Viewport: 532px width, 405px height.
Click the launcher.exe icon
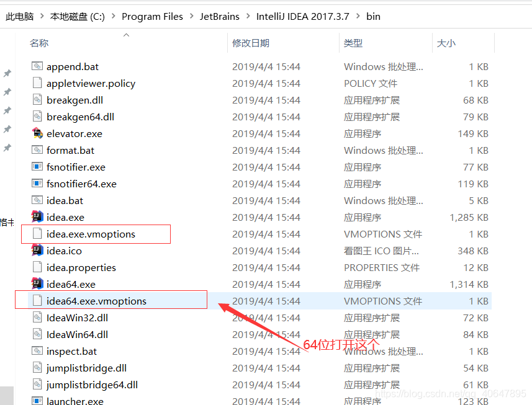click(37, 401)
